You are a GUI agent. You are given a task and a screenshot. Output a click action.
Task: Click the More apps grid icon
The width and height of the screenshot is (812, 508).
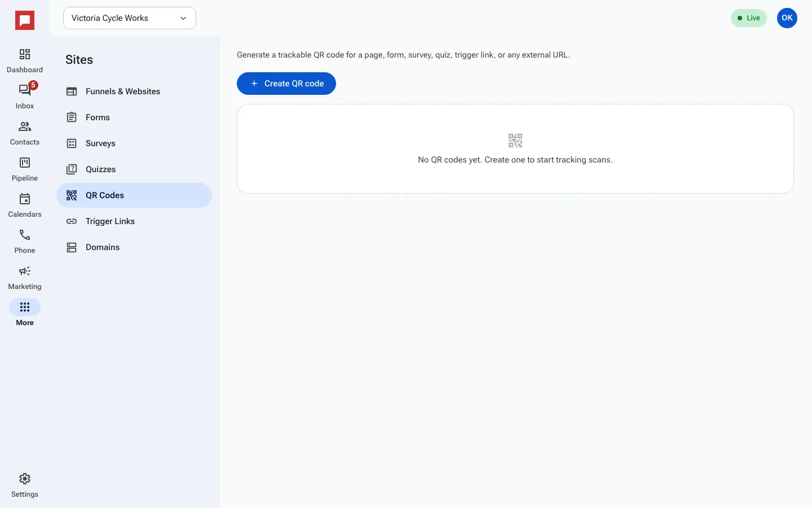[x=25, y=307]
